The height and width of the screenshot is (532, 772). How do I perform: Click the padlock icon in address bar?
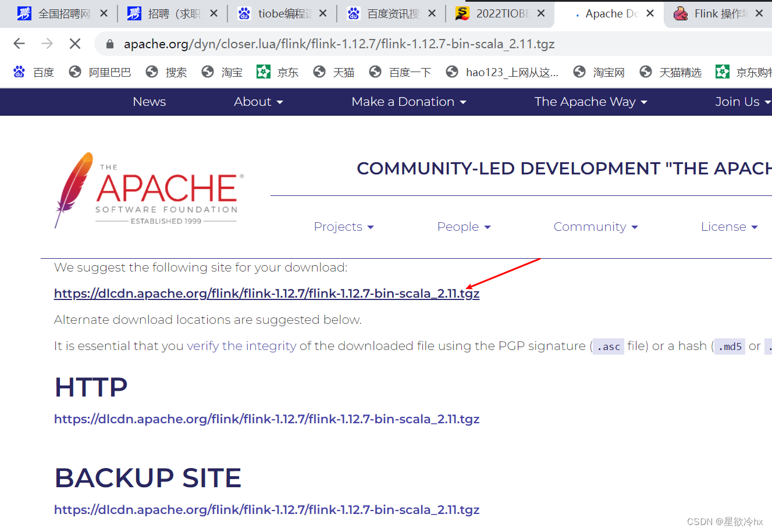[x=110, y=44]
